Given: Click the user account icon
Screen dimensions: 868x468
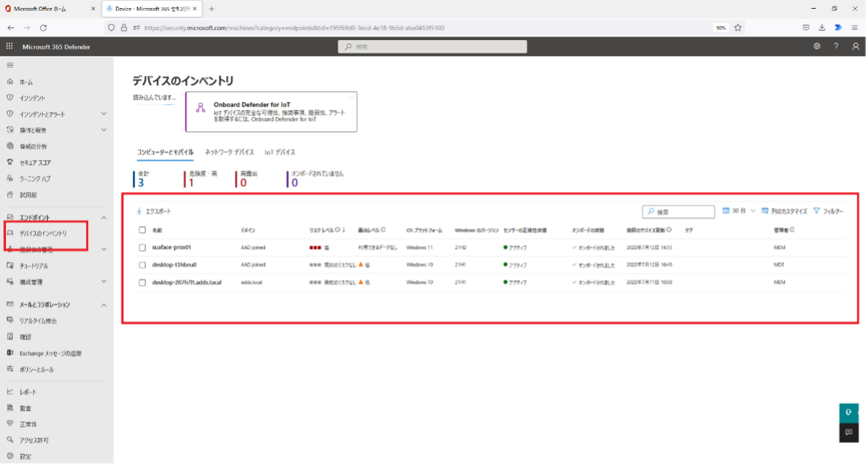Looking at the screenshot, I should tap(855, 47).
